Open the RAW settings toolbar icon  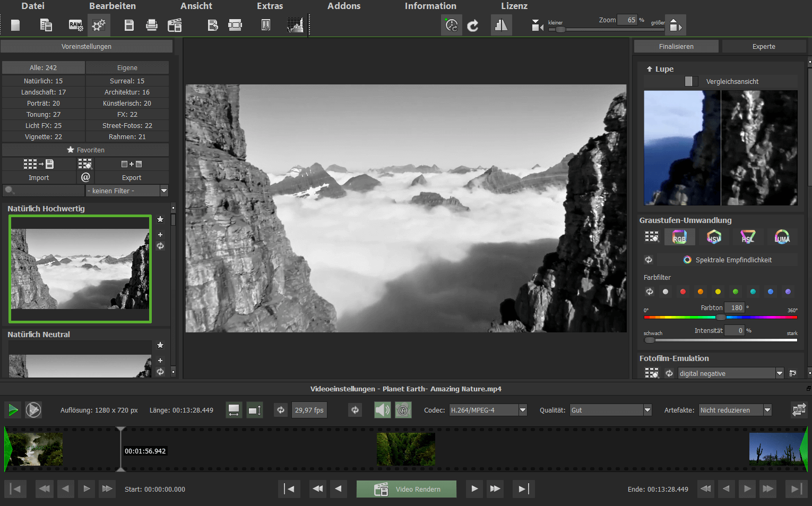point(76,25)
